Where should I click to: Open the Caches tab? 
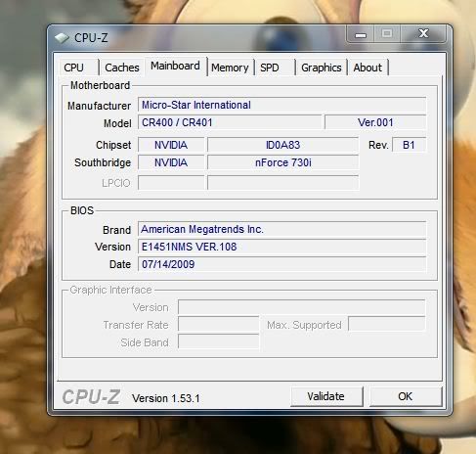click(122, 68)
